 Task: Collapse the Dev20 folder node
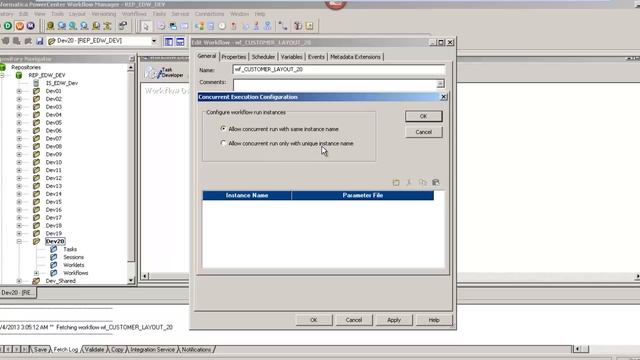coord(19,241)
